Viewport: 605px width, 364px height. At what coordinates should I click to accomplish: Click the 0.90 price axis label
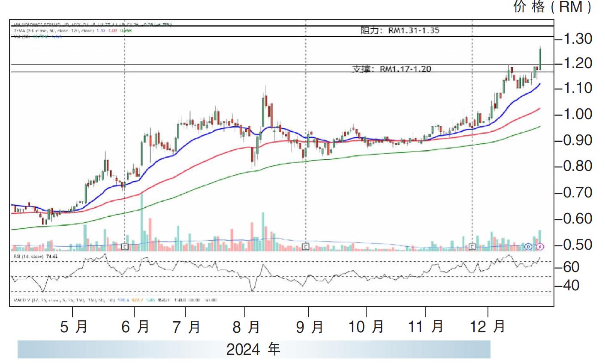click(x=577, y=140)
